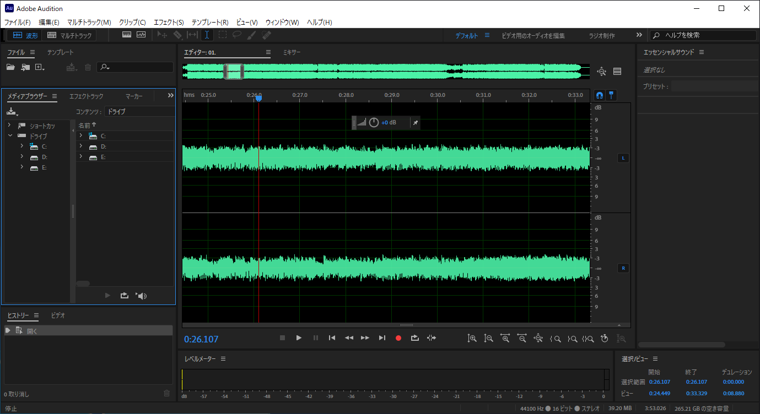
Task: Switch to the ミキサー tab
Action: (291, 52)
